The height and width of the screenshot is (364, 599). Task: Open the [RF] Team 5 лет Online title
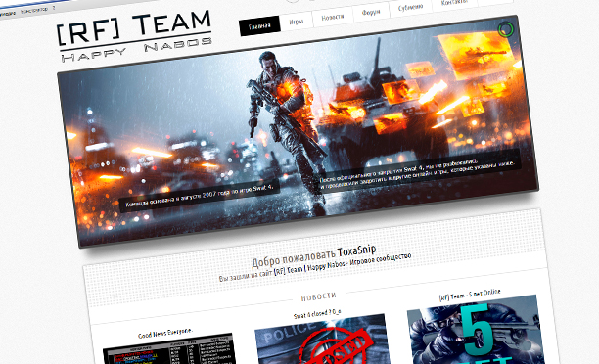coord(470,295)
